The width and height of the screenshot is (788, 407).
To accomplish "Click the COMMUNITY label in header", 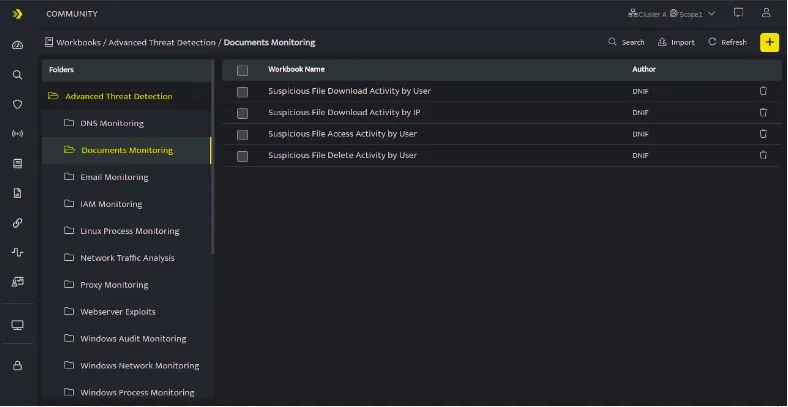I will (72, 14).
